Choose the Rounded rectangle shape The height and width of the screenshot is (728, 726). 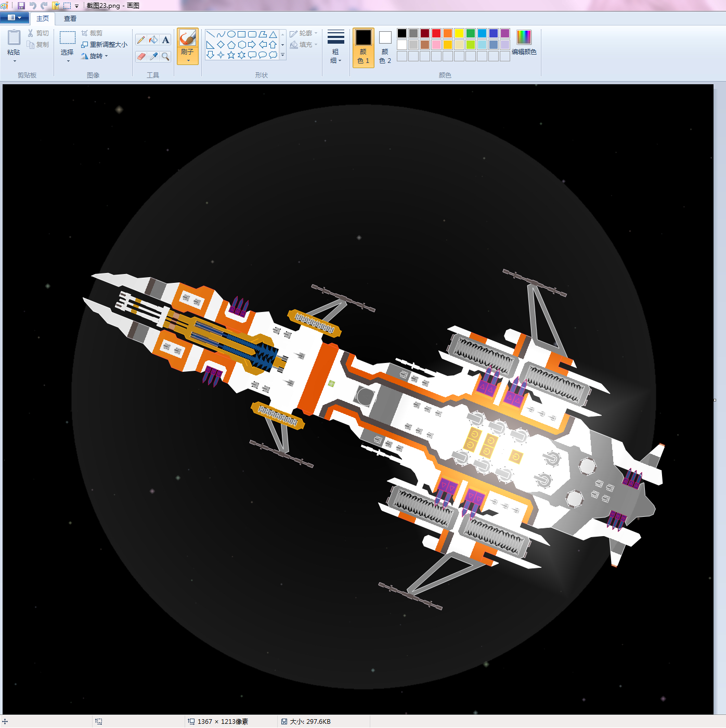252,34
